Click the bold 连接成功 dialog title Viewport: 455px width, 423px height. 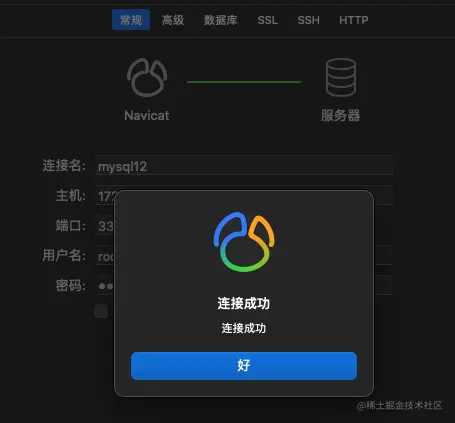click(244, 303)
